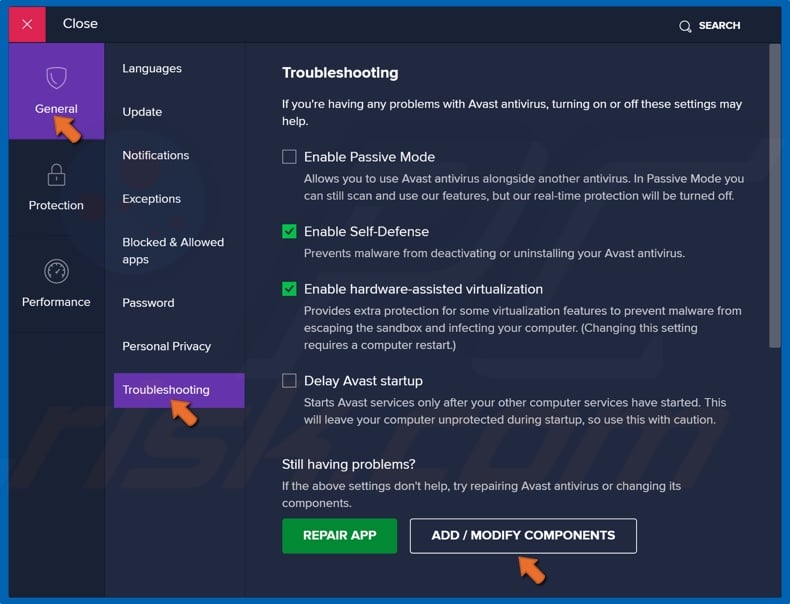Click the magnifier search icon
790x604 pixels.
click(x=685, y=26)
